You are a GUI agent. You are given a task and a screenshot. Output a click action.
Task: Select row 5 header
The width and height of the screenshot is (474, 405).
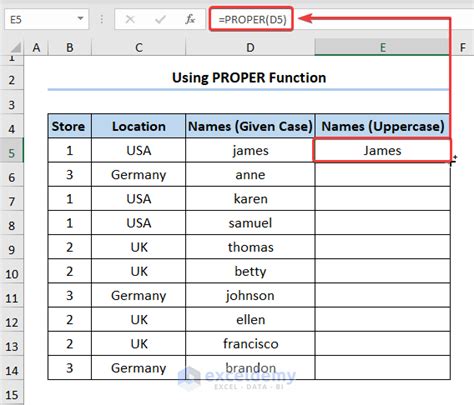(x=12, y=150)
